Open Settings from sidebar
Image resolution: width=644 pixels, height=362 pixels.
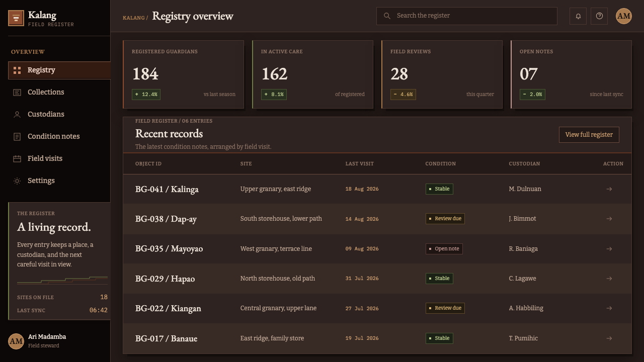coord(59,181)
